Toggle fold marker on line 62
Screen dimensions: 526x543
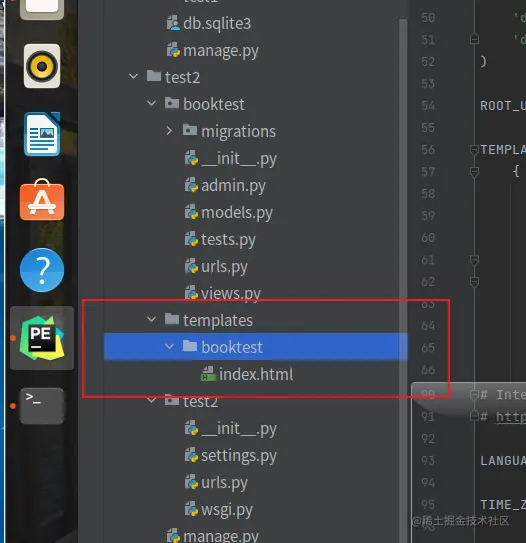click(x=474, y=282)
